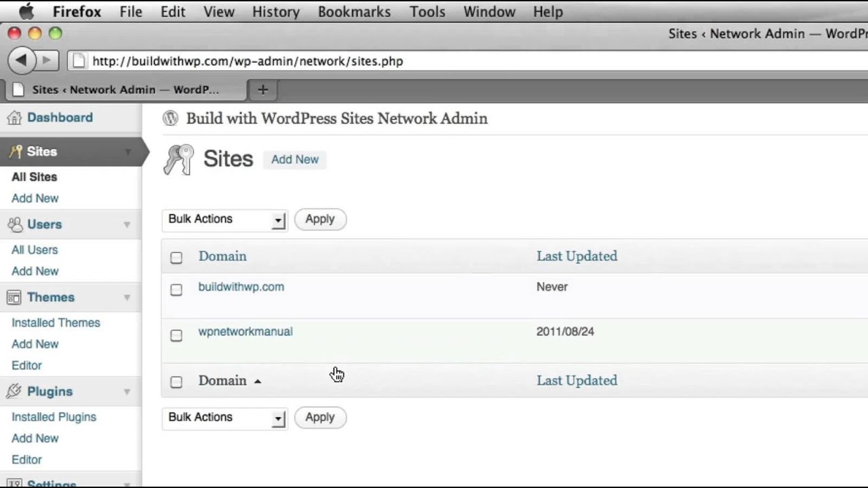The image size is (868, 488).
Task: Open All Users in sidebar
Action: point(35,250)
